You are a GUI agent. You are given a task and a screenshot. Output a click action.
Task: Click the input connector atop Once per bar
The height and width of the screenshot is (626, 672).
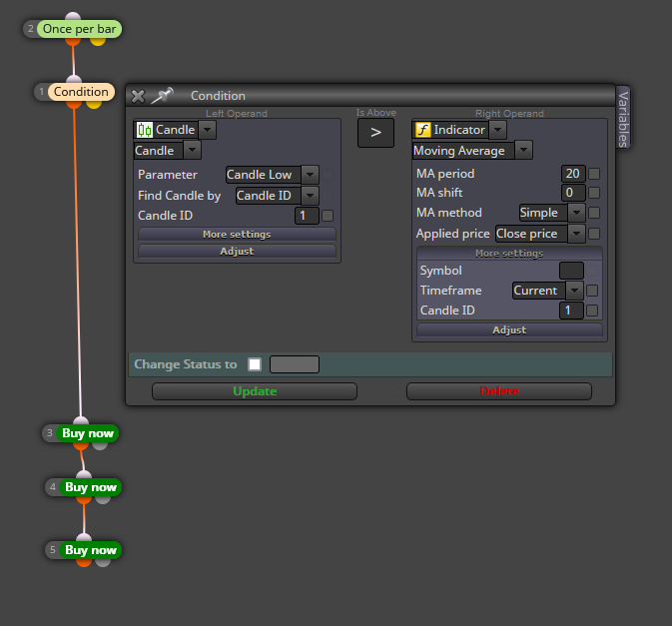click(x=73, y=16)
